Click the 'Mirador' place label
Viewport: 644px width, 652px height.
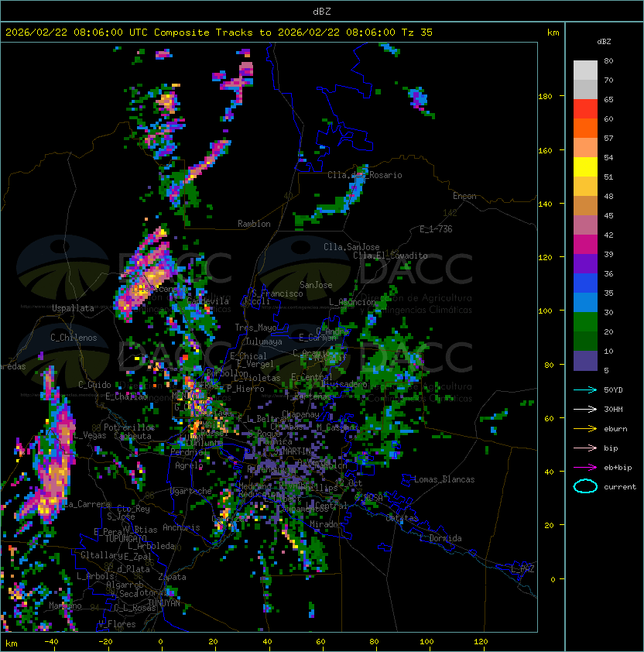326,525
